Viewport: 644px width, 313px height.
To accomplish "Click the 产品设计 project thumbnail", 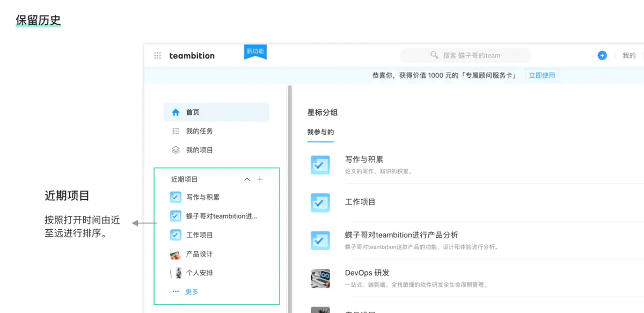I will (x=175, y=253).
